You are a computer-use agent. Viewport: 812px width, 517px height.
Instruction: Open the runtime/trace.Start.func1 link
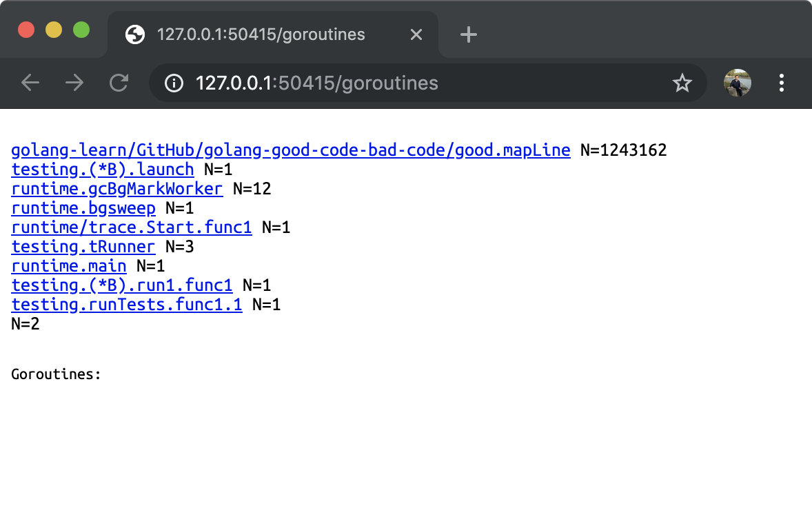click(131, 227)
